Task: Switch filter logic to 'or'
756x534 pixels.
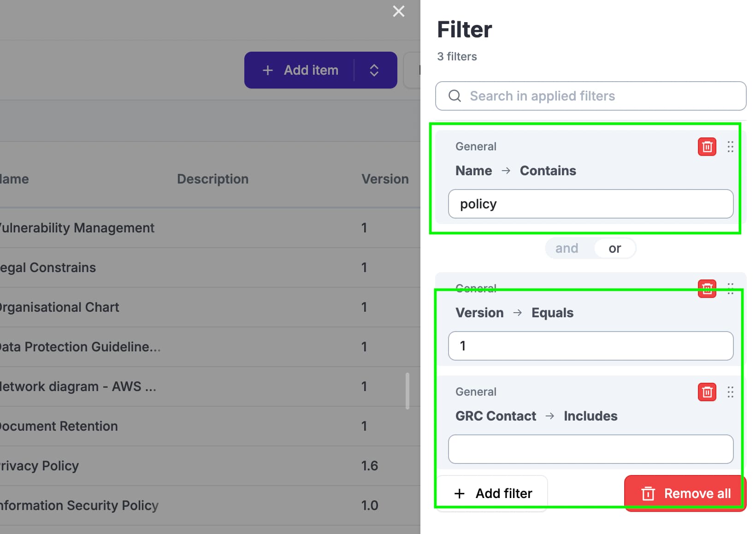Action: [x=614, y=248]
